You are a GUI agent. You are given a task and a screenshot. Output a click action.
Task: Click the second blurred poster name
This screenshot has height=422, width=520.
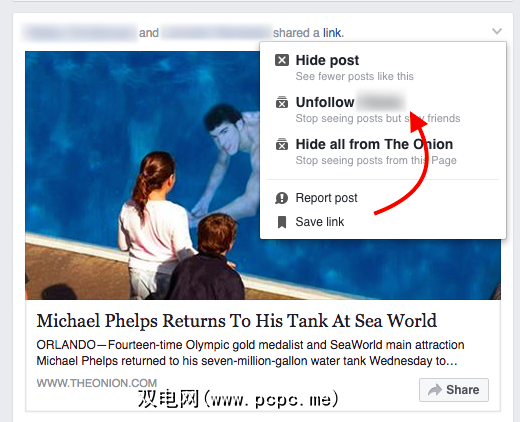tap(217, 33)
